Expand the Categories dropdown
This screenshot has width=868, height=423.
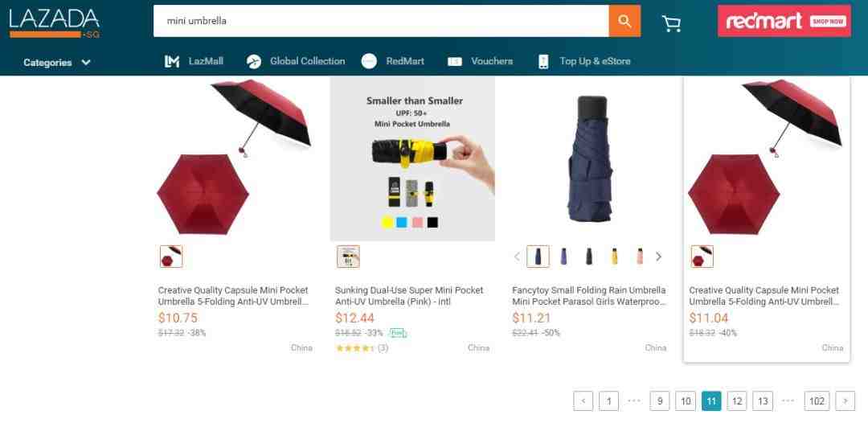coord(56,63)
